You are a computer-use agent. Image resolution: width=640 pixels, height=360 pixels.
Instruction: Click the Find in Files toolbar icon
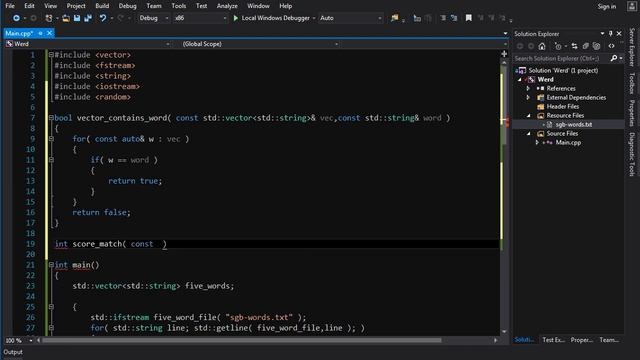pyautogui.click(x=394, y=18)
